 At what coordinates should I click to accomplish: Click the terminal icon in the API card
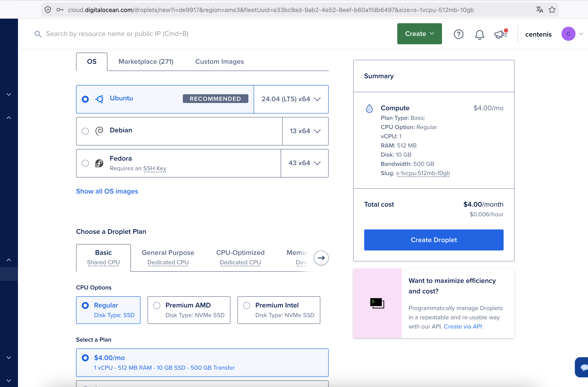377,303
